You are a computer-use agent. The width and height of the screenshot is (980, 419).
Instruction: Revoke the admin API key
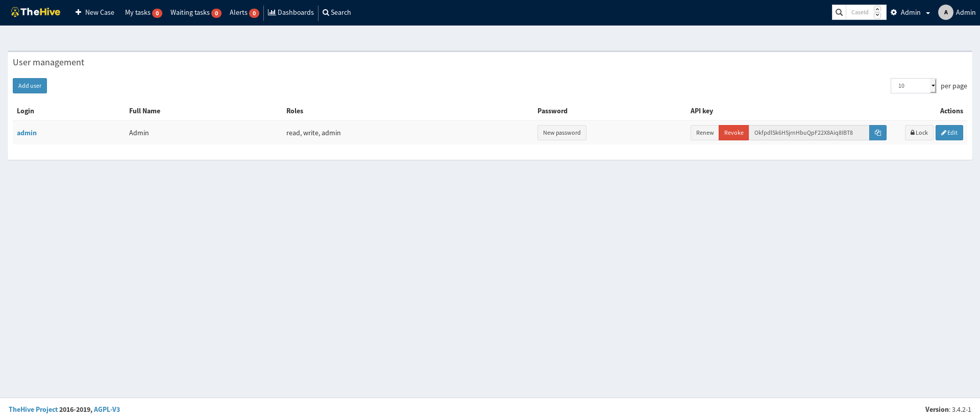733,133
